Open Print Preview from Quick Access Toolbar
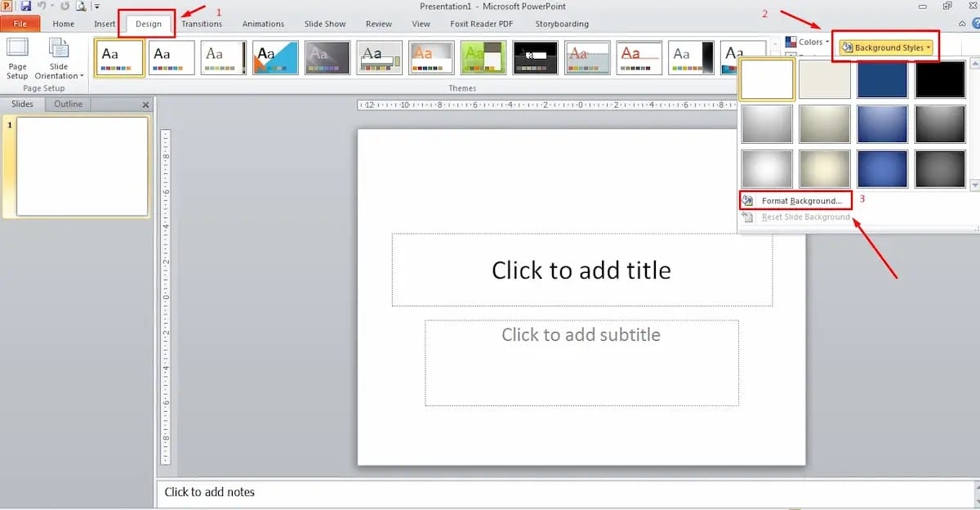This screenshot has height=510, width=980. (x=80, y=6)
